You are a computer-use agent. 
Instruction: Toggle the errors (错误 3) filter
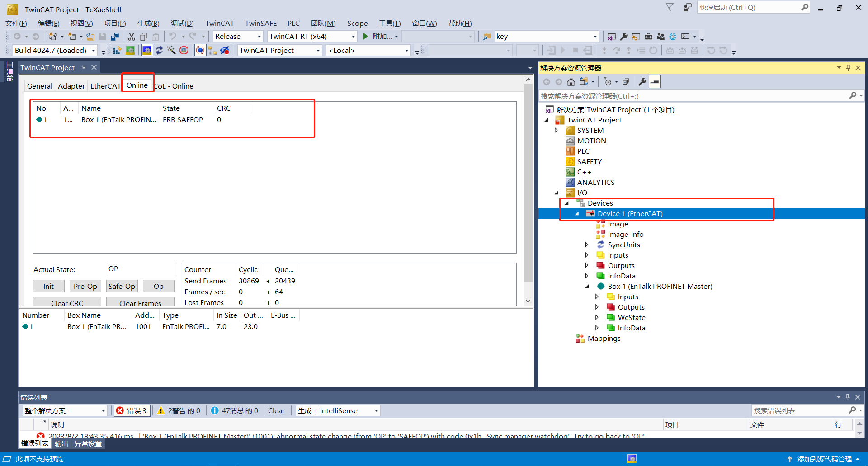click(x=132, y=410)
